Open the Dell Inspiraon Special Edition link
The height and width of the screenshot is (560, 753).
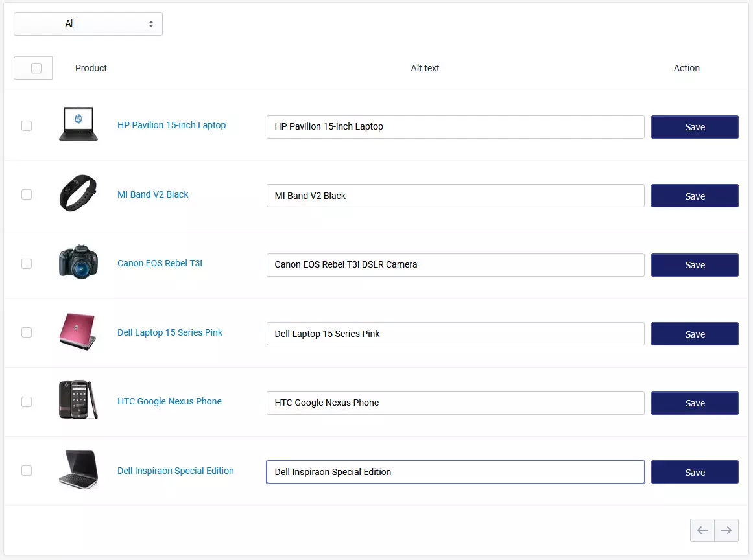(175, 471)
